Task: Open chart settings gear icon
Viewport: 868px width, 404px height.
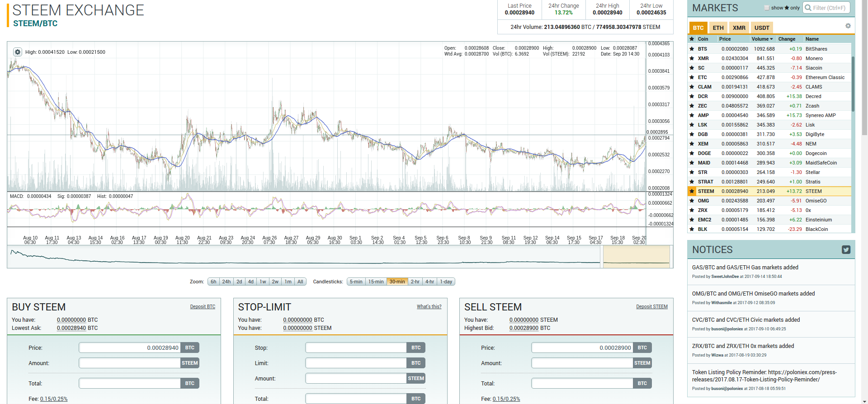Action: click(x=18, y=52)
